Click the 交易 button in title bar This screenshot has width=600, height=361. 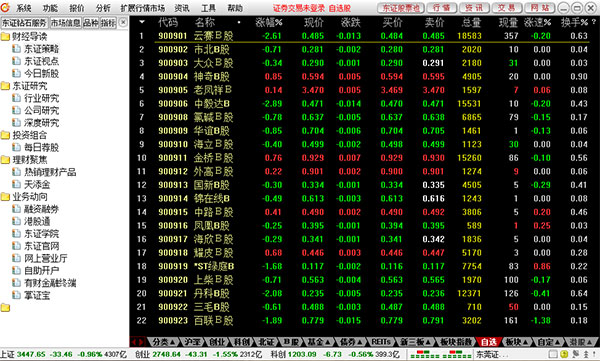(507, 8)
